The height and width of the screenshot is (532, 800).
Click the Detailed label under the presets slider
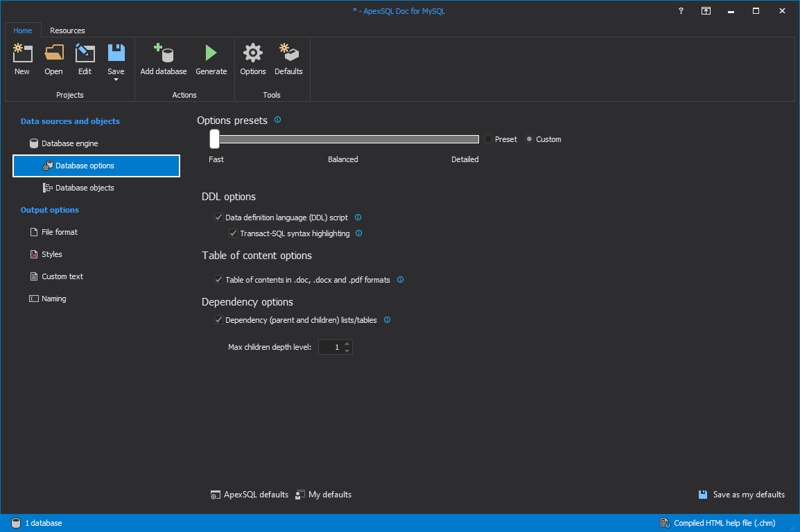464,159
